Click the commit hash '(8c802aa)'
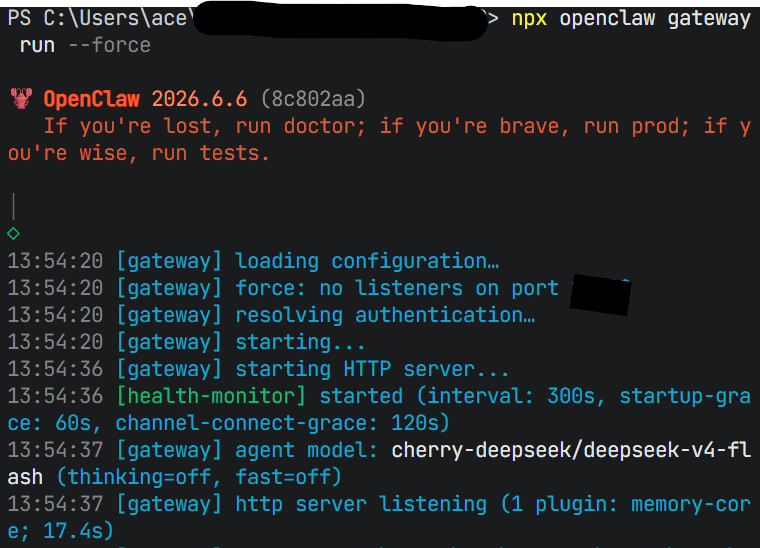Viewport: 760px width, 548px height. [x=313, y=99]
